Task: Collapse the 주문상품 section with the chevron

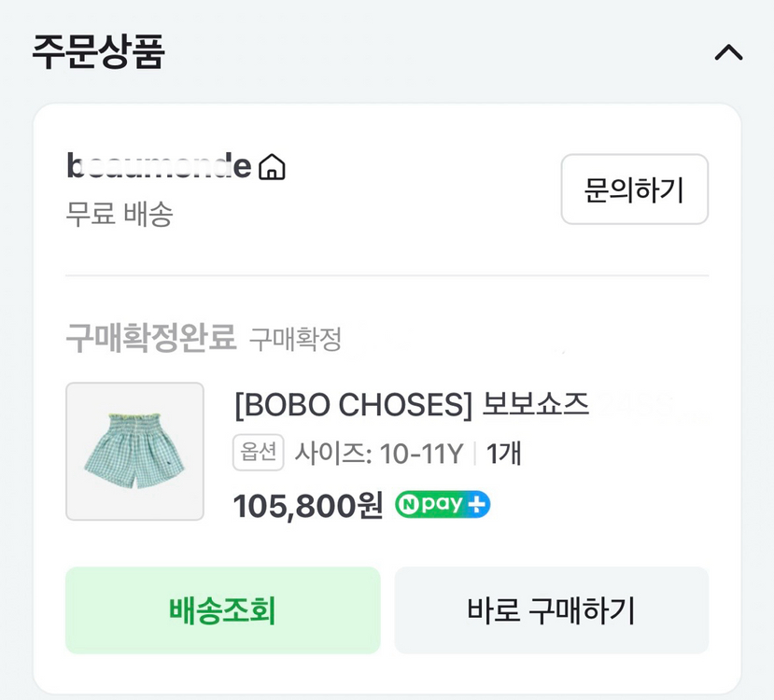Action: coord(730,53)
